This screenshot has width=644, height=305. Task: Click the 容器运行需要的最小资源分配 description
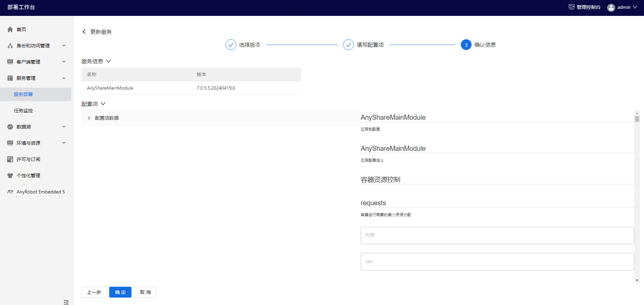click(386, 215)
